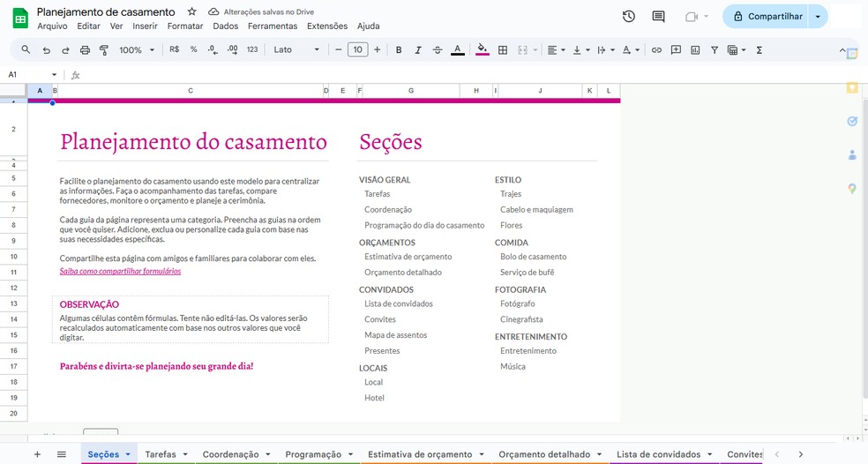The width and height of the screenshot is (868, 464).
Task: Open the Inserir menu
Action: (x=145, y=26)
